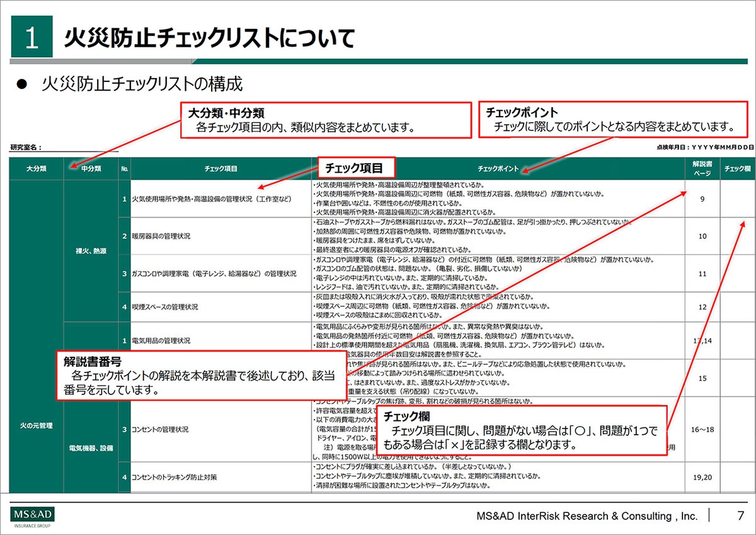Click the "No." table column header
This screenshot has width=756, height=535.
click(x=125, y=169)
